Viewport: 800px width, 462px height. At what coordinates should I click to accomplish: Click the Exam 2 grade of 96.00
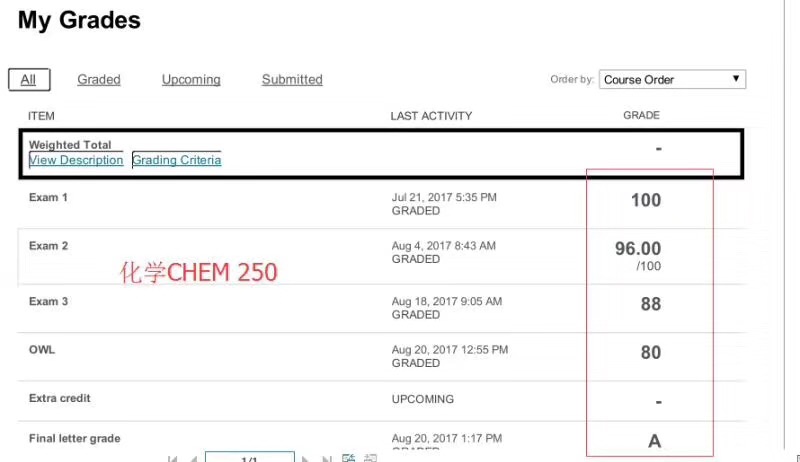(x=638, y=248)
